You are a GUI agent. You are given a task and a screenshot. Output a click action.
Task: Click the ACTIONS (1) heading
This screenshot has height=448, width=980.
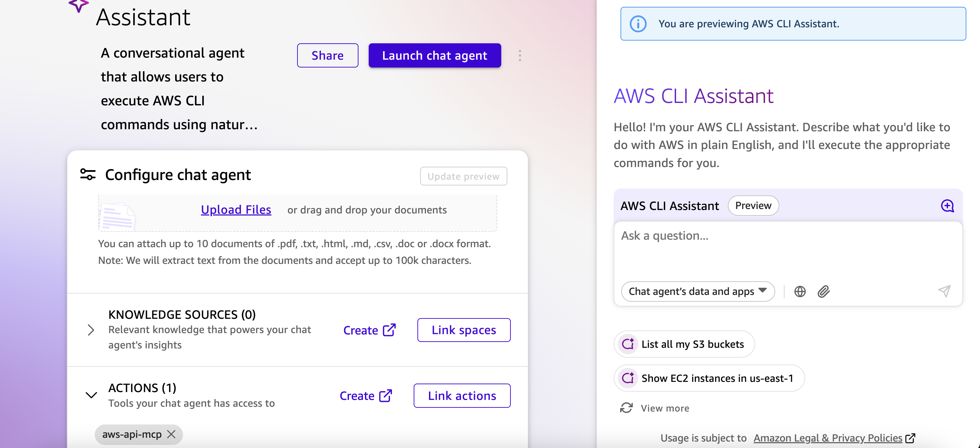pyautogui.click(x=142, y=388)
